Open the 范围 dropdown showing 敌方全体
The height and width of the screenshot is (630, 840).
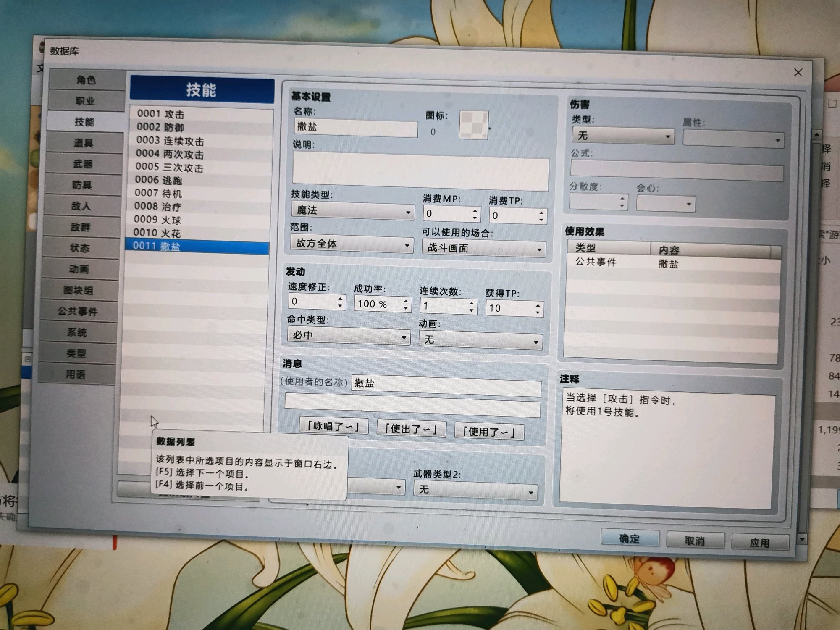[x=352, y=244]
